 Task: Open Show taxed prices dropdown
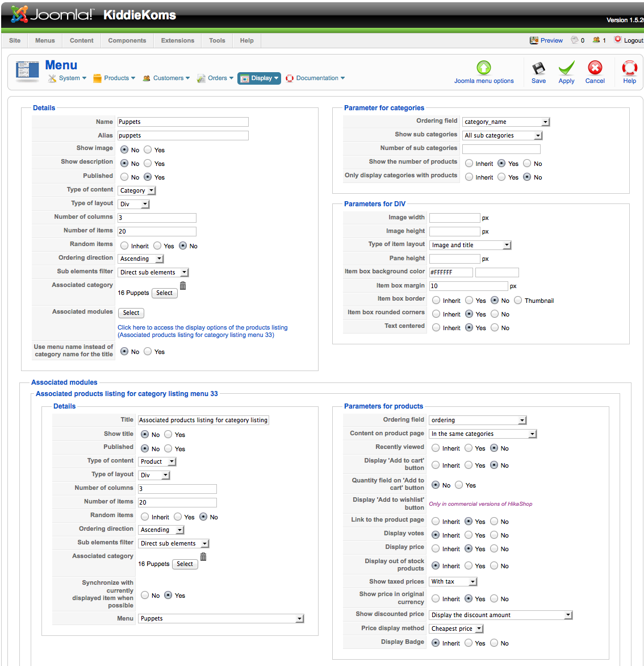pyautogui.click(x=453, y=581)
